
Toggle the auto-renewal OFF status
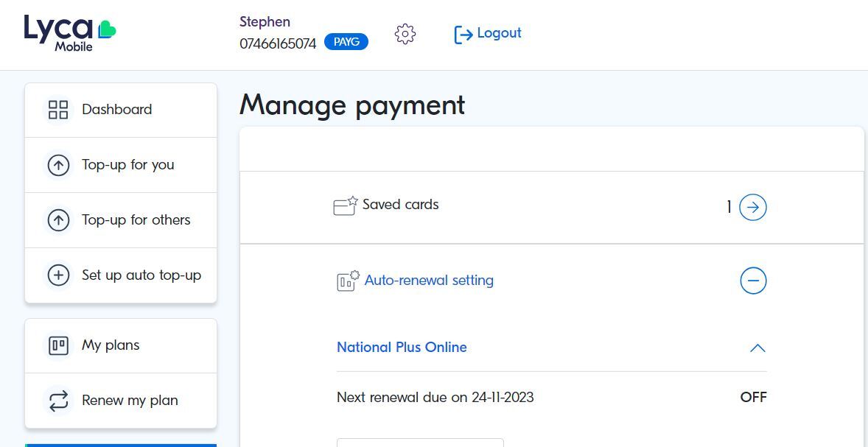(753, 398)
